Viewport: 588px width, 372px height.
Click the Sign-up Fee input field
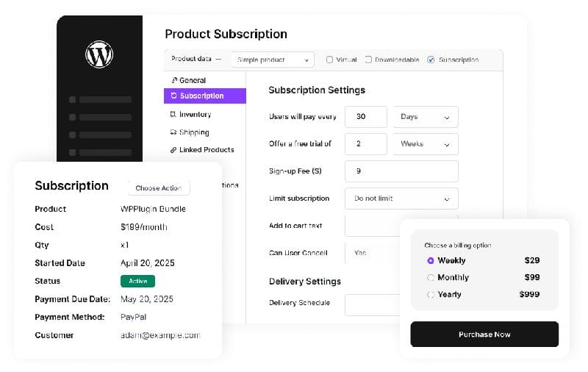point(401,171)
